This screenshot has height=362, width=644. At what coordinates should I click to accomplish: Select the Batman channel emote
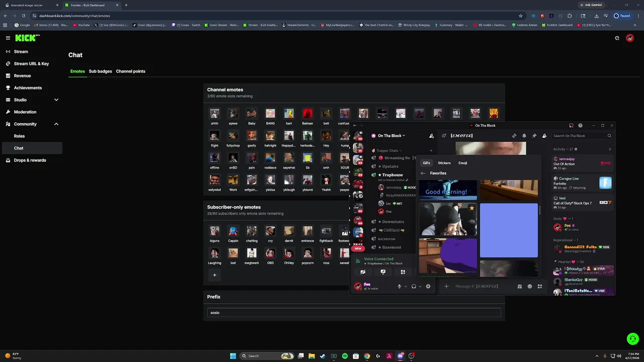[307, 114]
